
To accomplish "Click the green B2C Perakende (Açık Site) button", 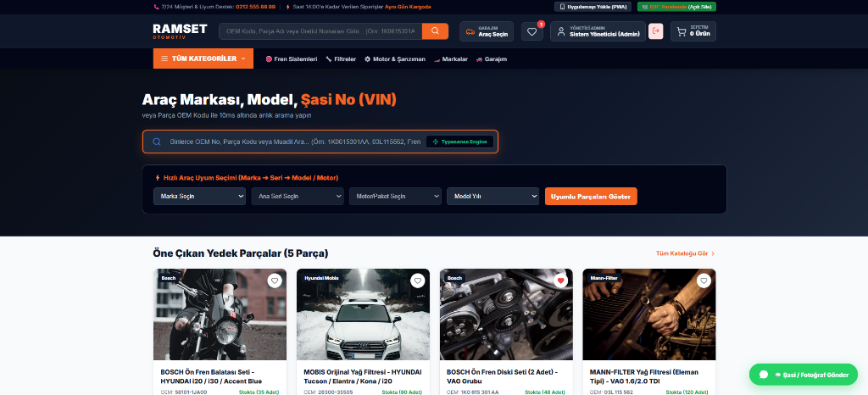I will 676,7.
